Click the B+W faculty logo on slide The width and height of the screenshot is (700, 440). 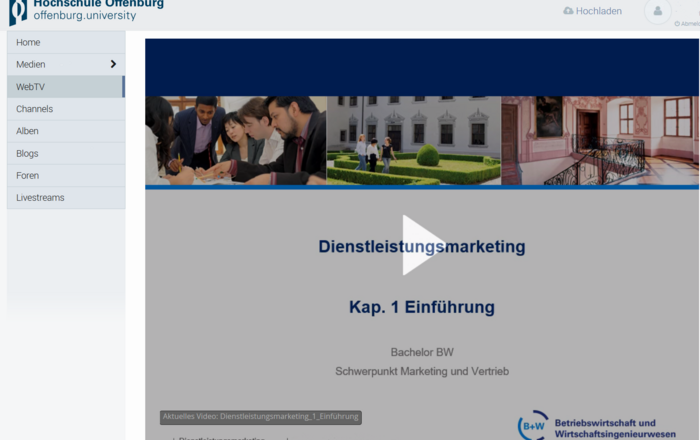(533, 425)
